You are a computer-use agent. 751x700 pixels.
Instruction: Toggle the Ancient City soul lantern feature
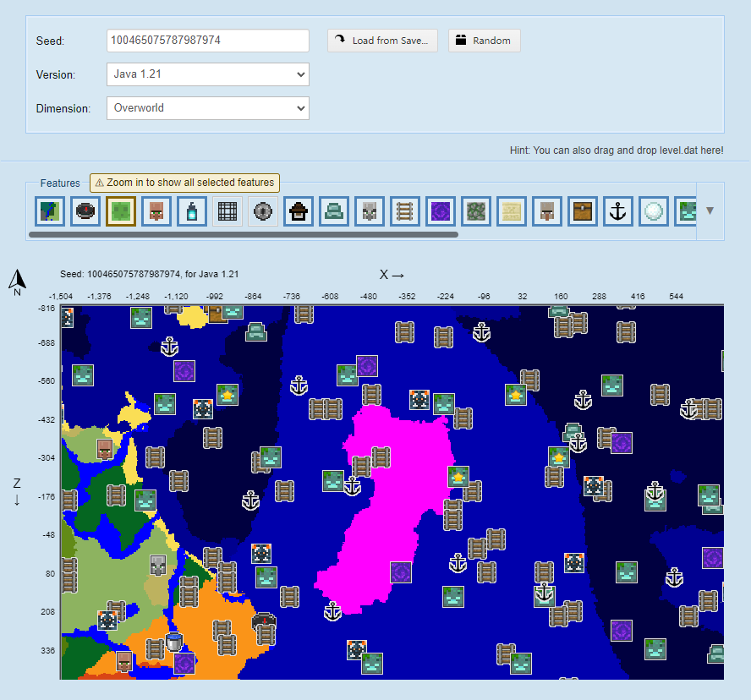point(192,211)
